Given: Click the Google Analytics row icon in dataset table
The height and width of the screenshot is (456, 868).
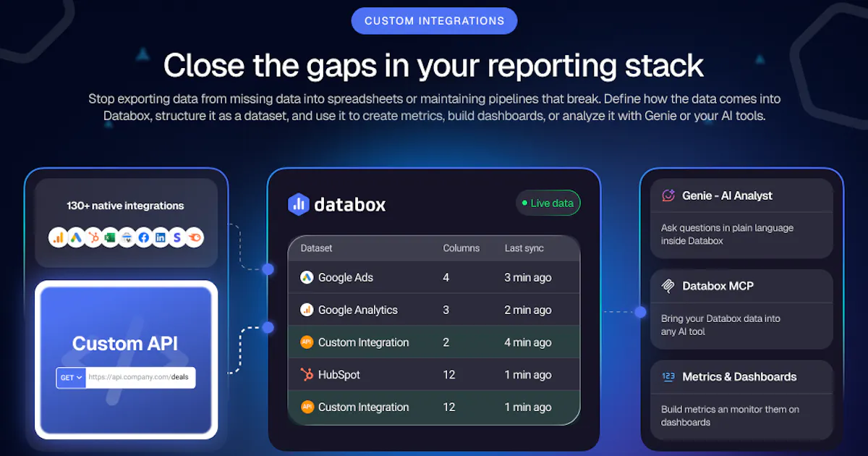Looking at the screenshot, I should (307, 310).
